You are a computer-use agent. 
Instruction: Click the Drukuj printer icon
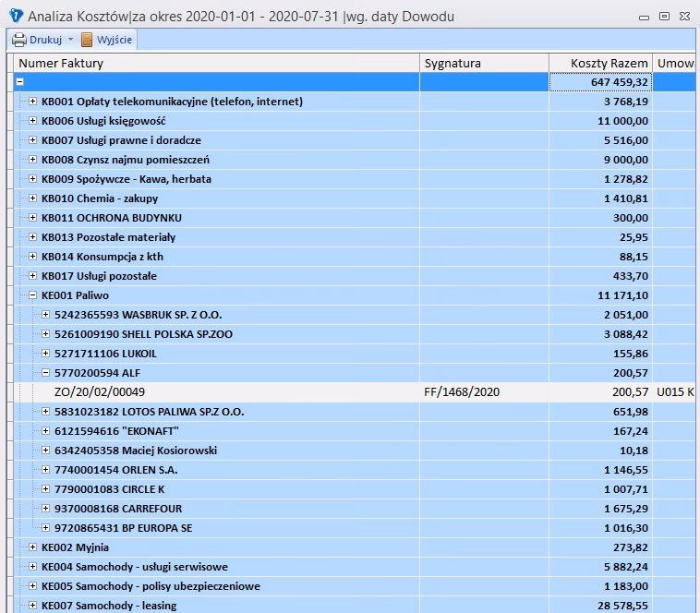(x=19, y=40)
